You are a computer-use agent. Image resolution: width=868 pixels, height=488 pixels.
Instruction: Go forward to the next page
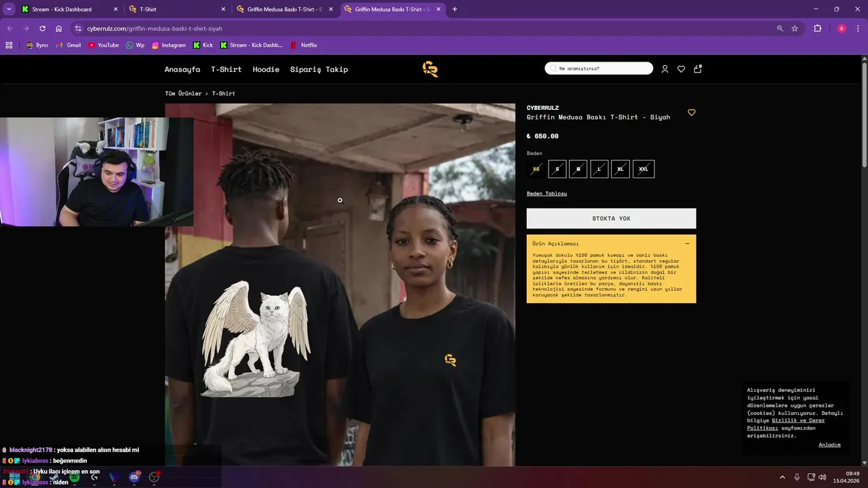pos(26,28)
